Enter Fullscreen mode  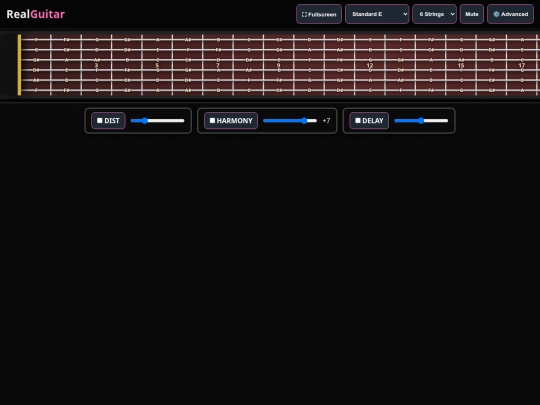[x=319, y=14]
